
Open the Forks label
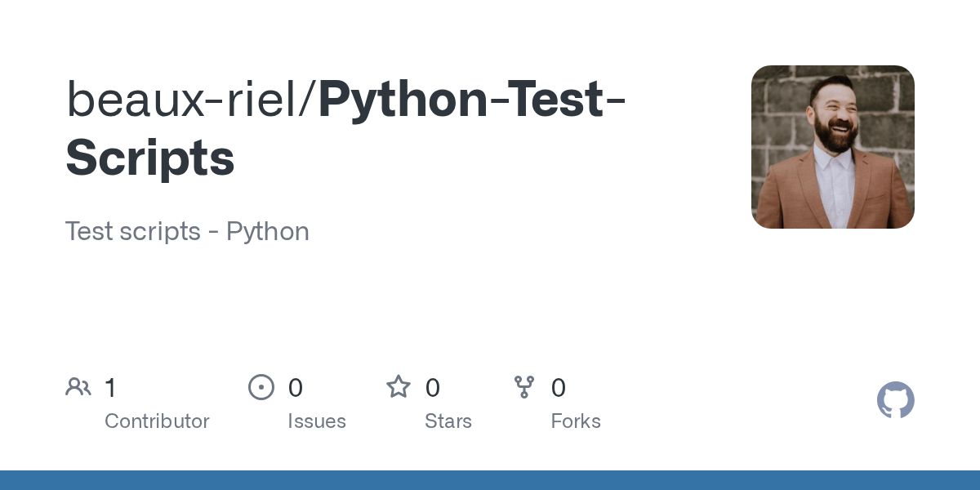click(x=576, y=421)
